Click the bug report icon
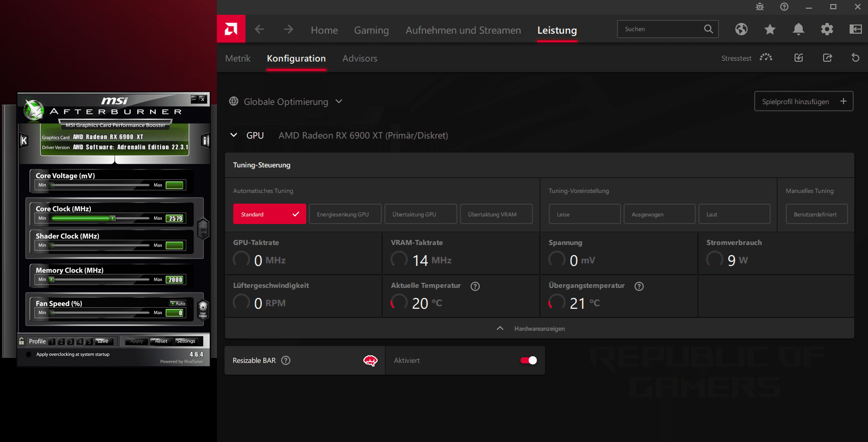This screenshot has width=868, height=442. [760, 7]
